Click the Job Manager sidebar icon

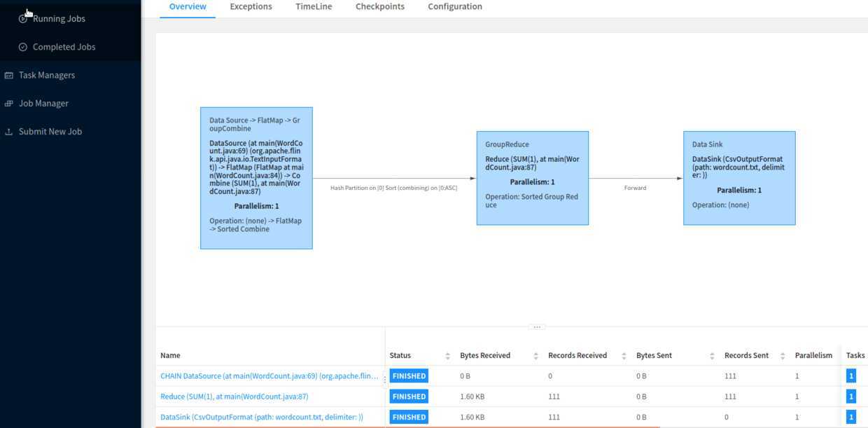pyautogui.click(x=9, y=104)
